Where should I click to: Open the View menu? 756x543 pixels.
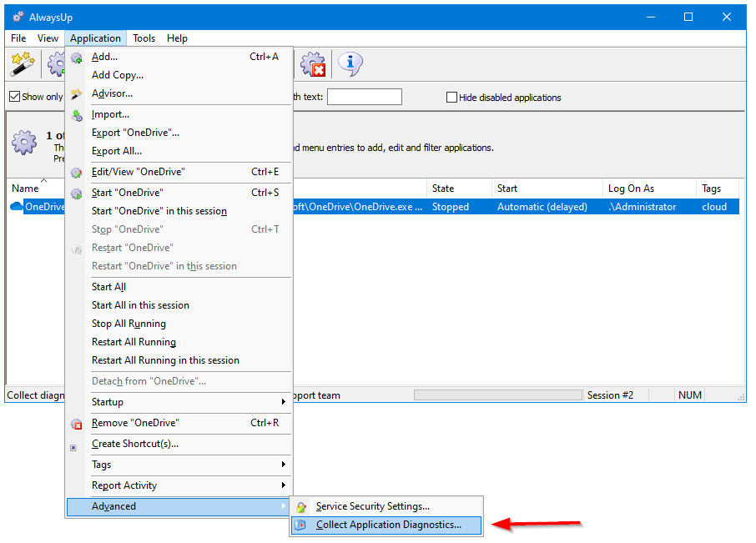tap(48, 38)
